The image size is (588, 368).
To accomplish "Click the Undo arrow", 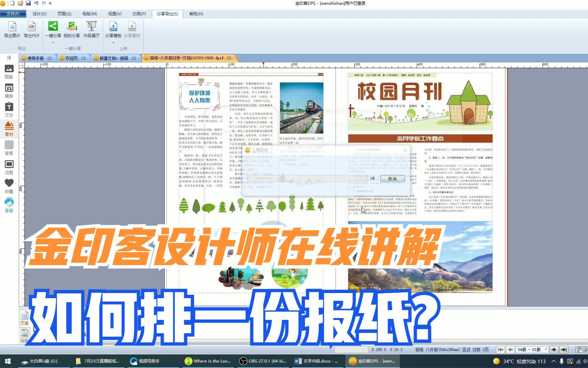I will click(36, 3).
